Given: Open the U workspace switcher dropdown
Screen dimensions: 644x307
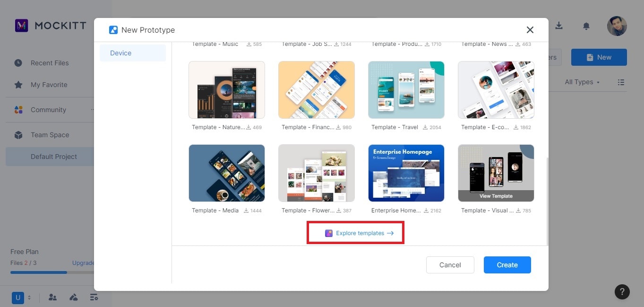Looking at the screenshot, I should click(22, 298).
